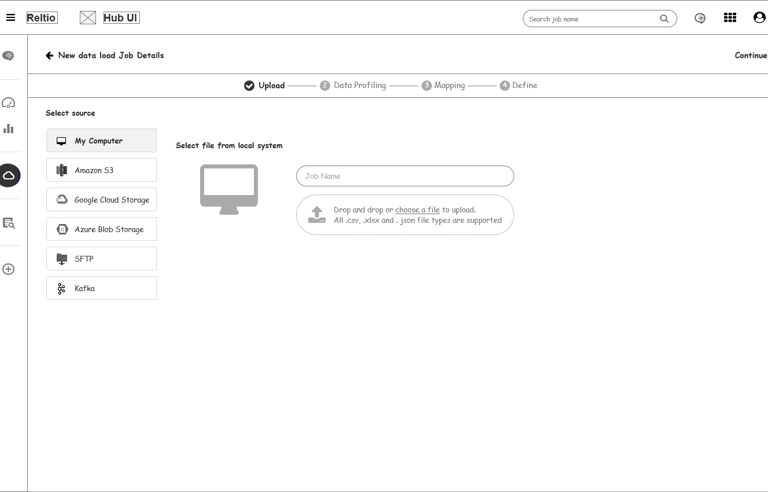This screenshot has width=768, height=492.
Task: Choose Amazon S3 as source
Action: pos(101,170)
